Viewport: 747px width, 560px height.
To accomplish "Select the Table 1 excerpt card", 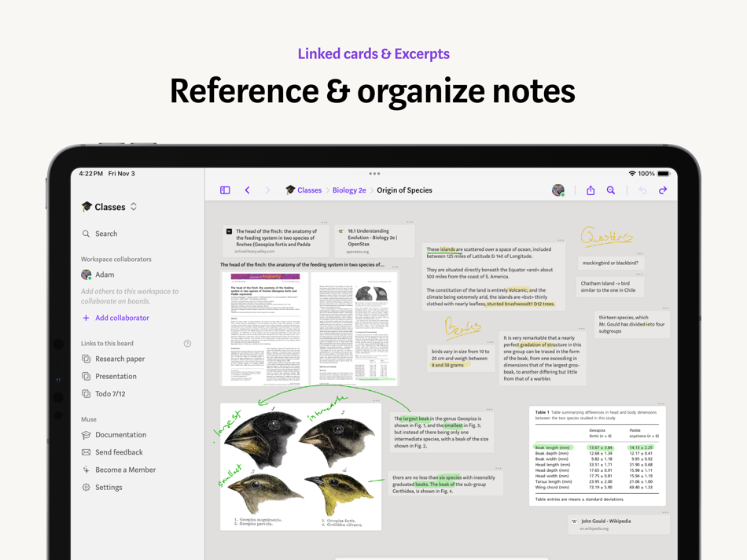I will tap(597, 455).
